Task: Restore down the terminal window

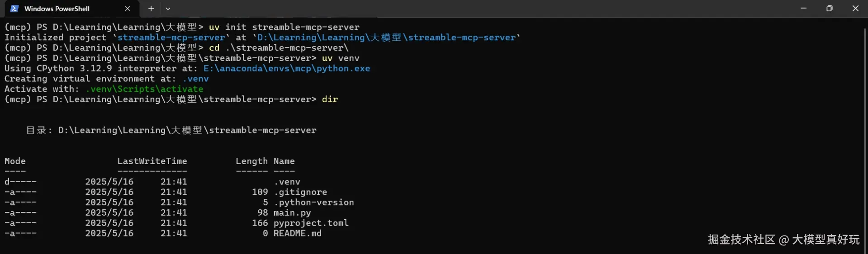Action: 829,9
